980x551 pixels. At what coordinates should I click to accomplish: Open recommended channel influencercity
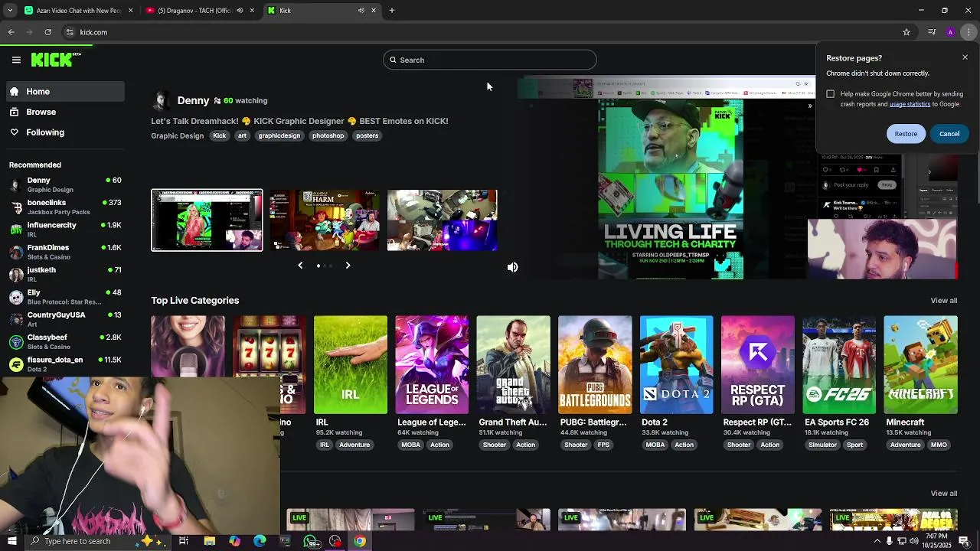64,229
